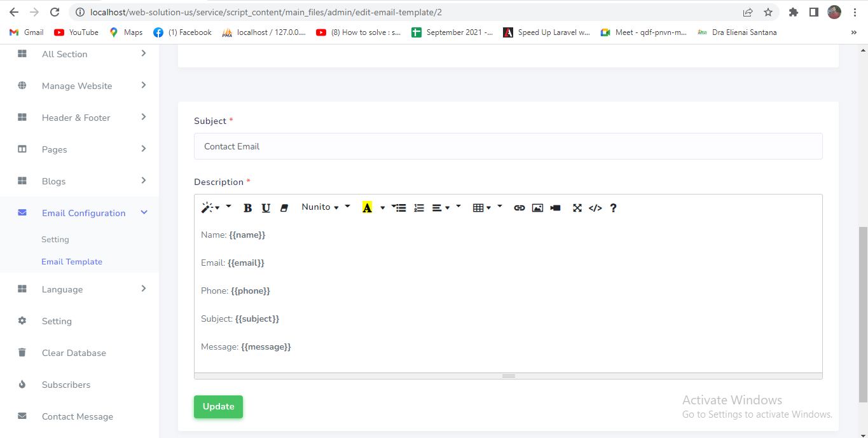Toggle underline formatting in the editor
Image resolution: width=868 pixels, height=438 pixels.
click(266, 208)
